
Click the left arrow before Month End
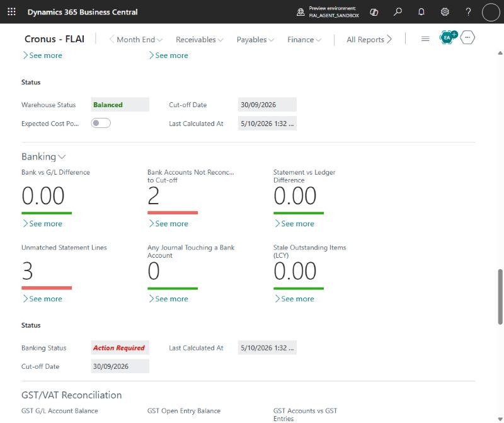[112, 39]
